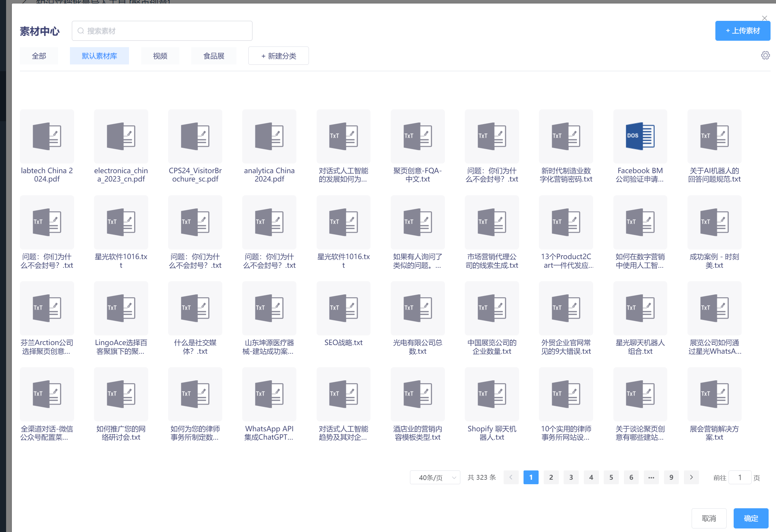Pick the SEO战略.txt file icon
776x532 pixels.
pos(344,308)
